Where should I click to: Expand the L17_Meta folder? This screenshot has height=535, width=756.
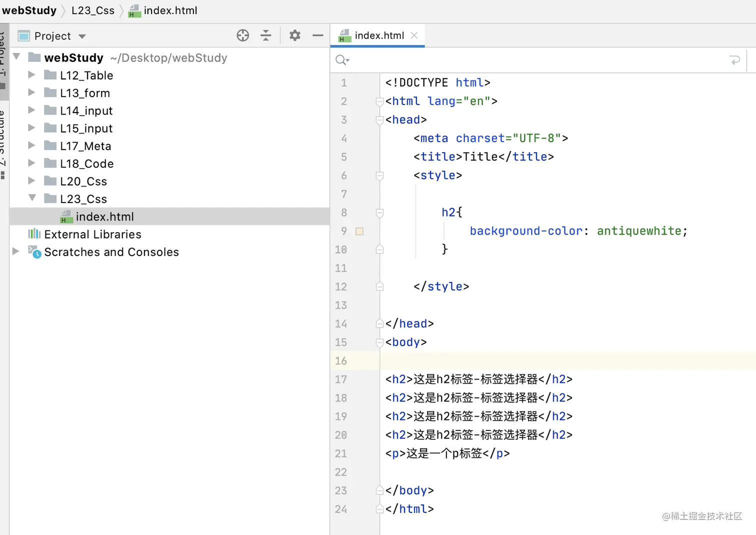pos(31,145)
